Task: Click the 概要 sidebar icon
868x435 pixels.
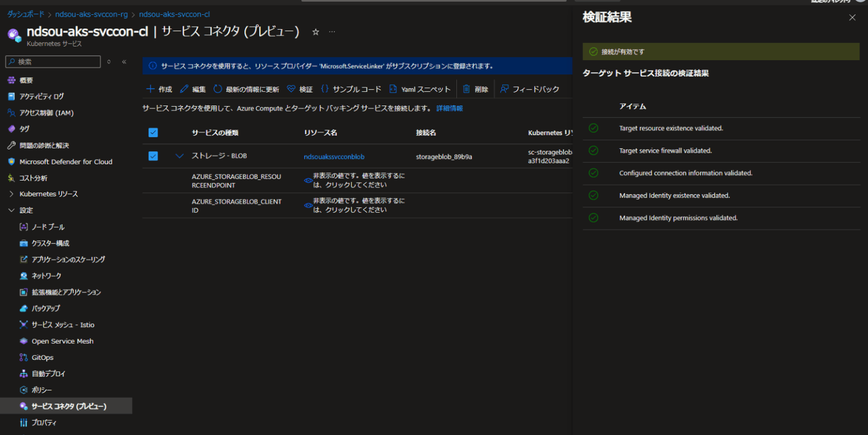Action: click(11, 80)
